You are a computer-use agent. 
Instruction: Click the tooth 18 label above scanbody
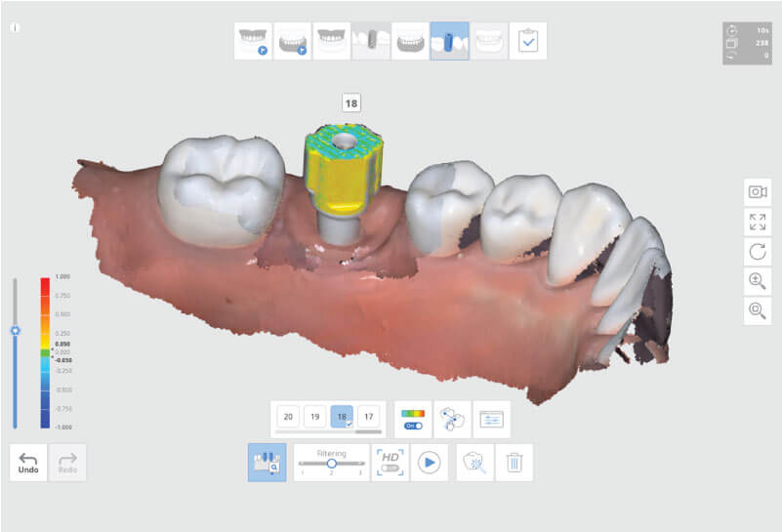[351, 103]
